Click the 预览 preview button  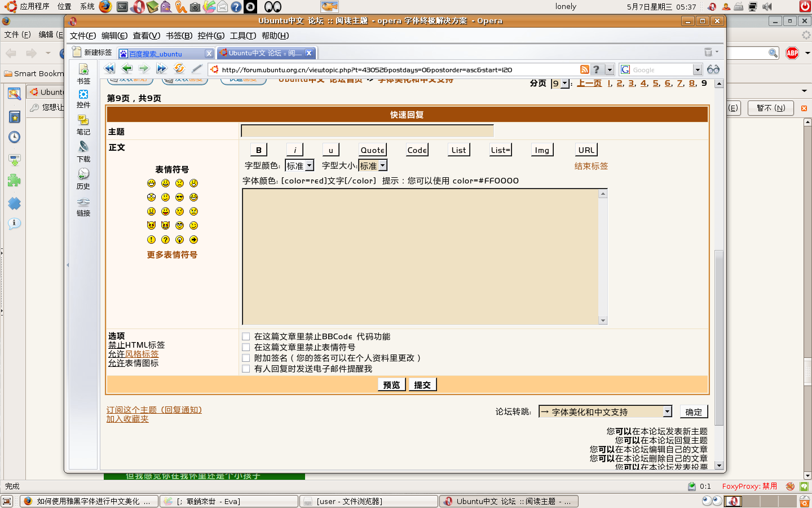(391, 385)
